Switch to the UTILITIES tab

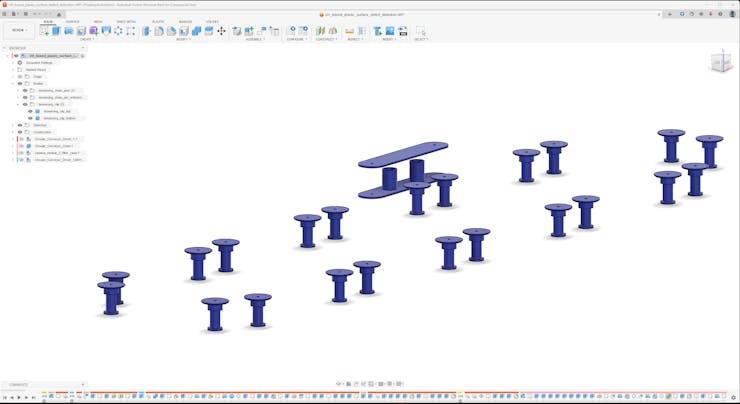coord(212,22)
